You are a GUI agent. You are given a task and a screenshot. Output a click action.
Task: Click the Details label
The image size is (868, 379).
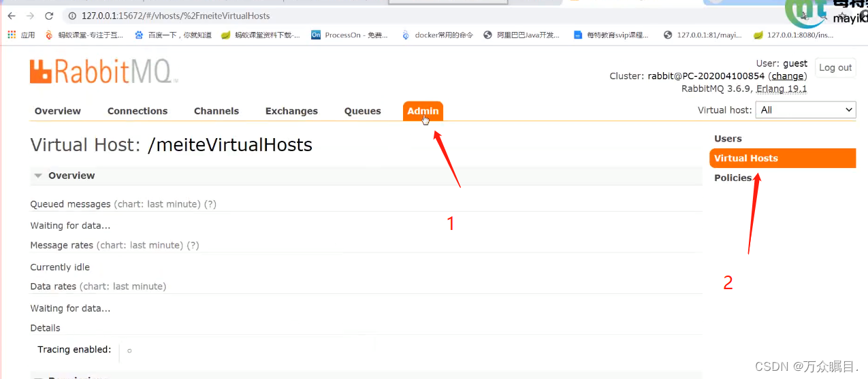click(x=45, y=328)
